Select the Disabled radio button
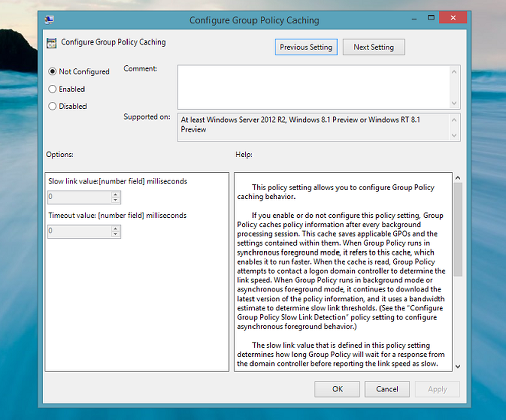The width and height of the screenshot is (506, 420). coord(52,106)
